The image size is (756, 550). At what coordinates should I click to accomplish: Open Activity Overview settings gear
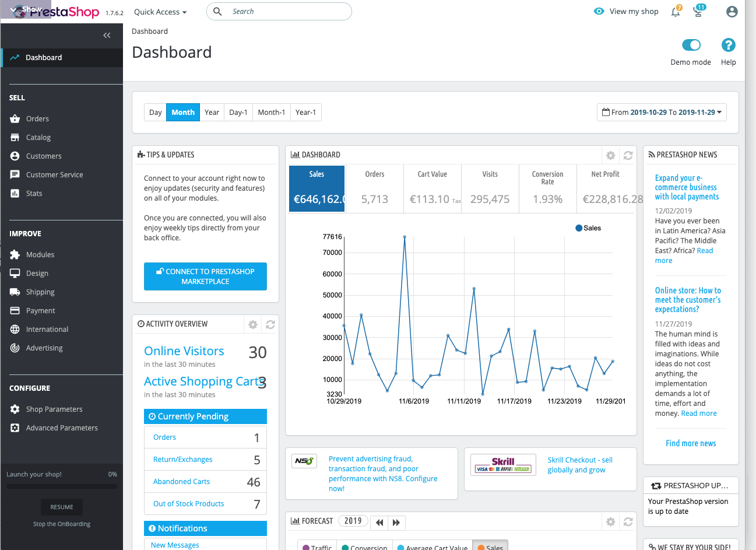pyautogui.click(x=252, y=325)
